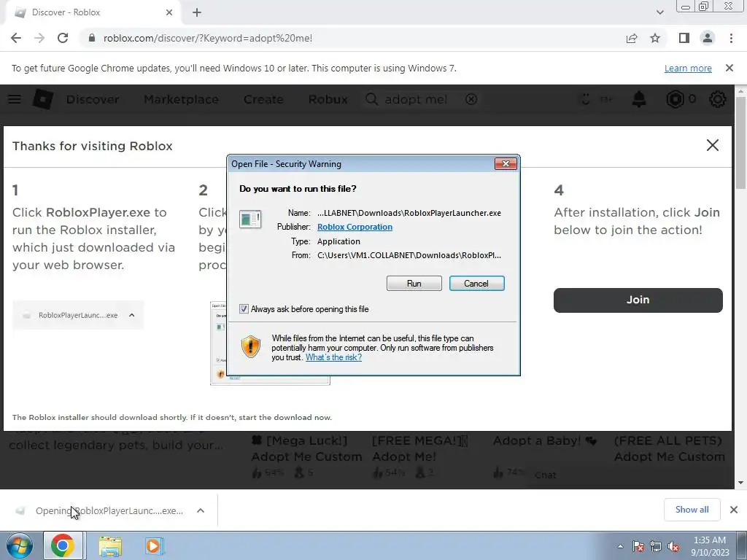This screenshot has width=747, height=560.
Task: Cancel the Open File security warning
Action: click(476, 284)
